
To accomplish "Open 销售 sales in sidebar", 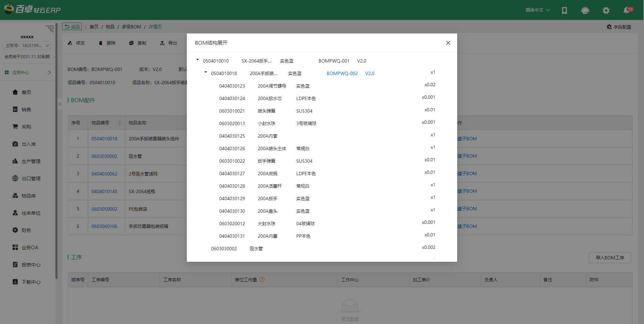I will point(27,110).
